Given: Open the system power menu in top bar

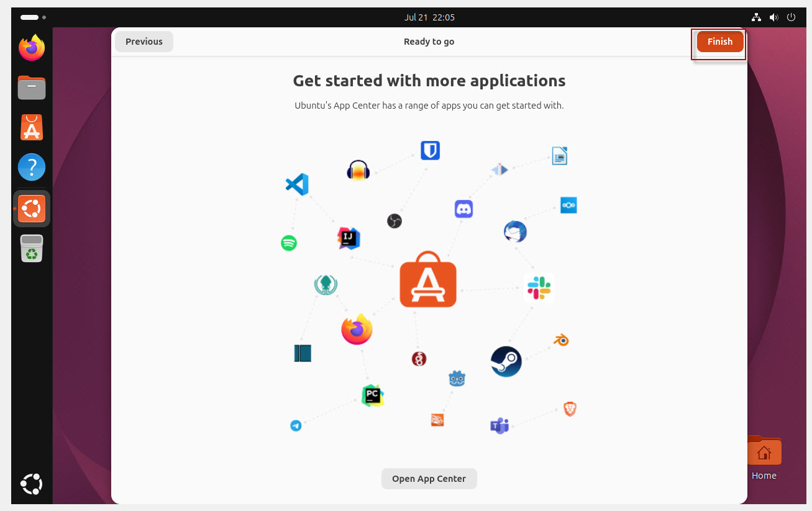Looking at the screenshot, I should click(791, 17).
